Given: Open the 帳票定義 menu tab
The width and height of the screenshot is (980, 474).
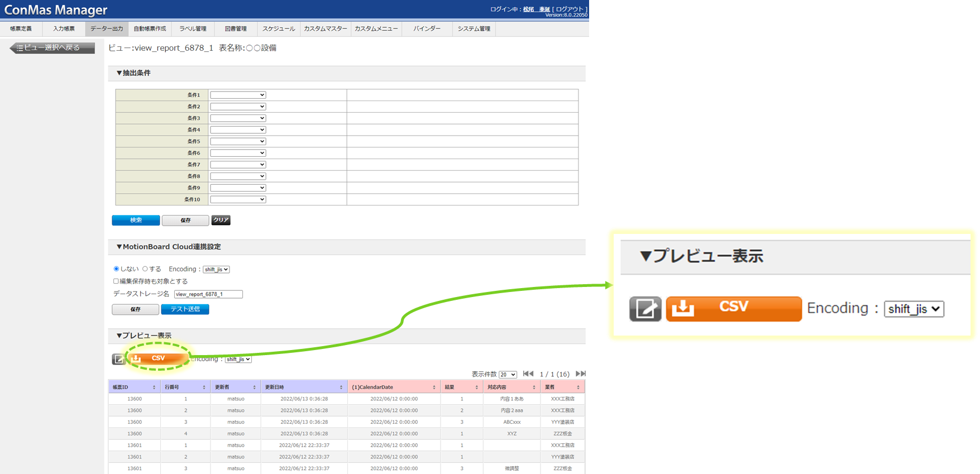Looking at the screenshot, I should pos(21,28).
